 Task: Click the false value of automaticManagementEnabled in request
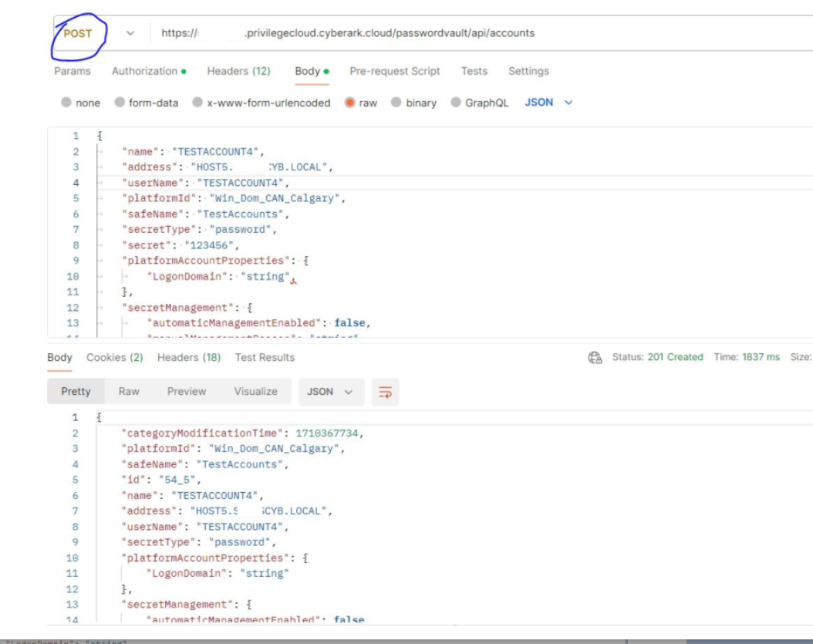click(x=349, y=323)
